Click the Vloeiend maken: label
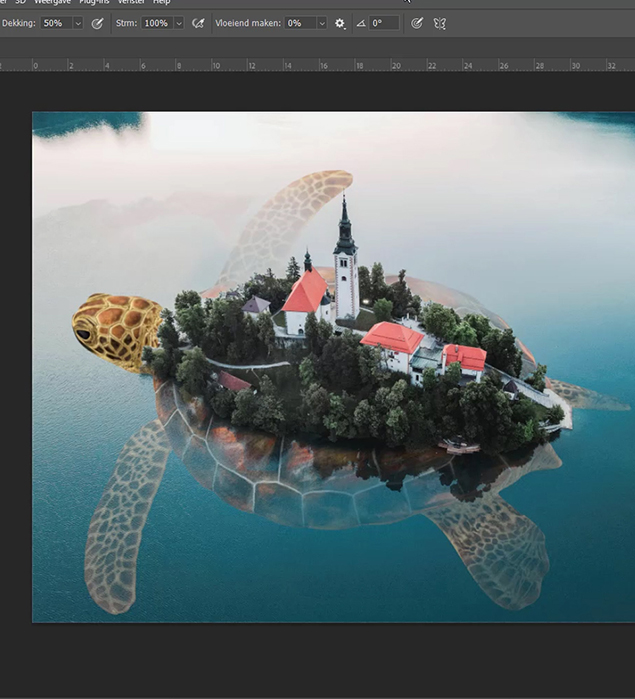Image resolution: width=635 pixels, height=699 pixels. pos(248,23)
